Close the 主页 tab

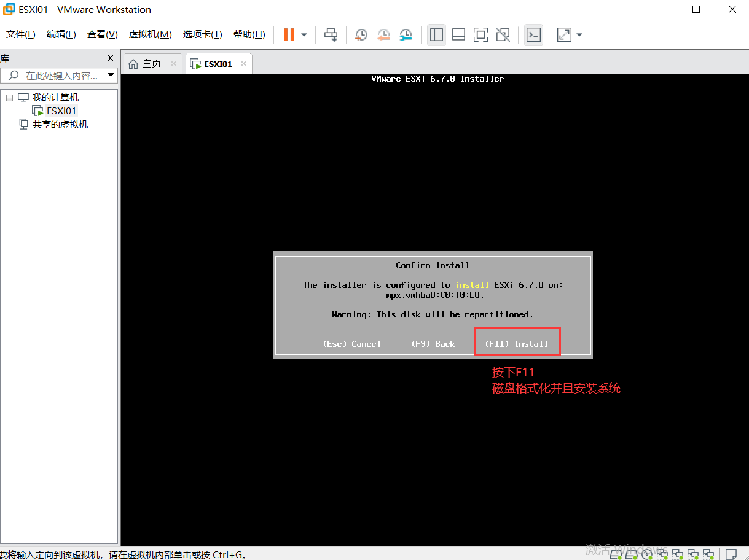tap(173, 63)
